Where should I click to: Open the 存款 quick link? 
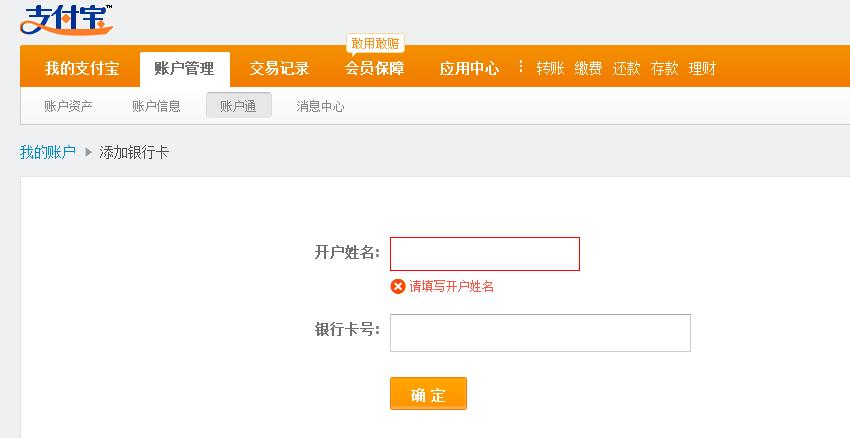tap(664, 68)
